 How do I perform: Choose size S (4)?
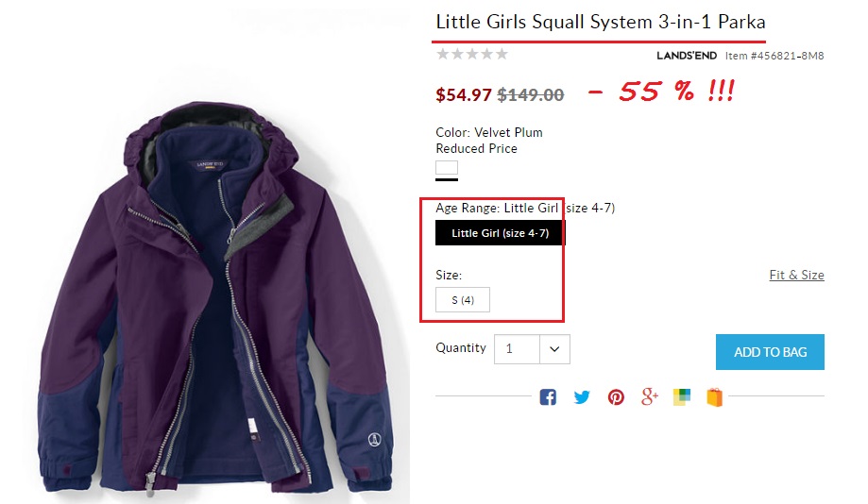pyautogui.click(x=463, y=300)
